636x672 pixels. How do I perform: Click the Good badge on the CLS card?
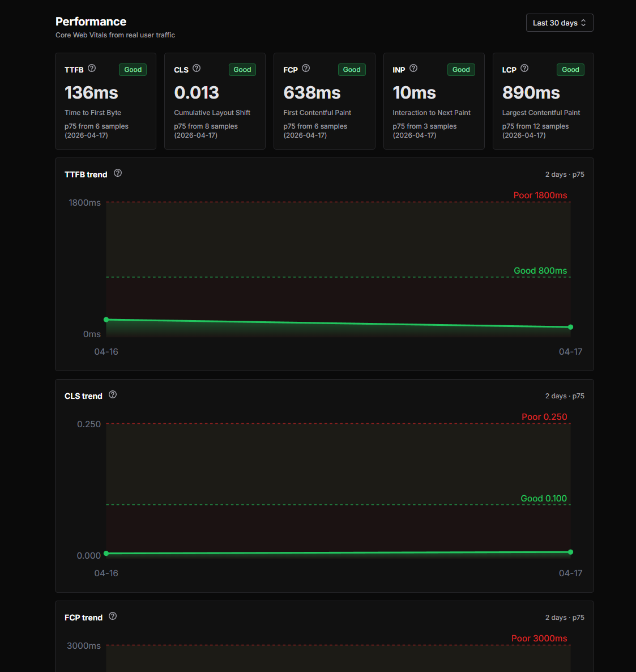tap(242, 69)
